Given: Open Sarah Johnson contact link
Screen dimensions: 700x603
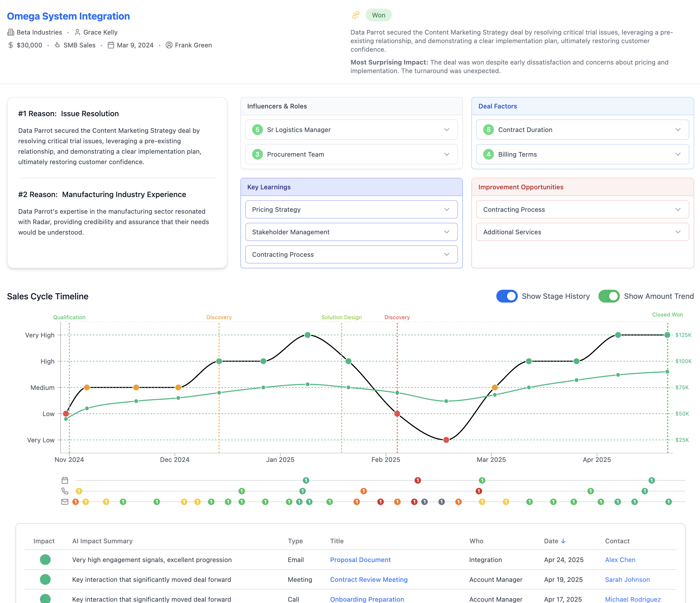Looking at the screenshot, I should tap(627, 580).
